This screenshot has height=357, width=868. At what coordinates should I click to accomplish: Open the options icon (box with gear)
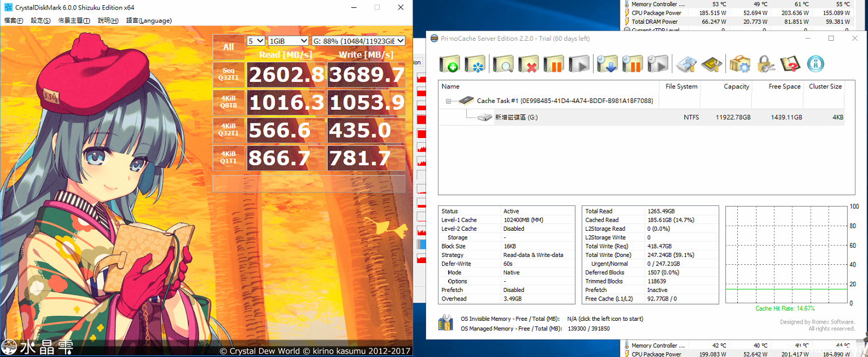tap(740, 64)
